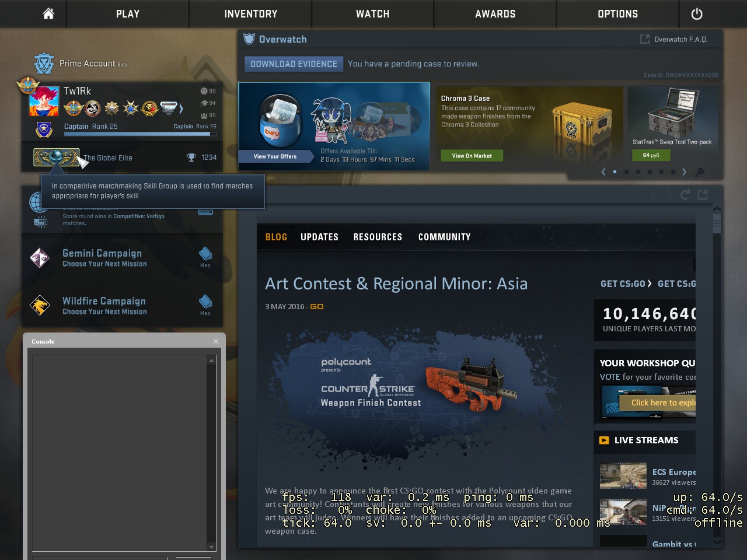Open the Art Contest & Regional Minor article
The height and width of the screenshot is (560, 747).
pos(396,283)
